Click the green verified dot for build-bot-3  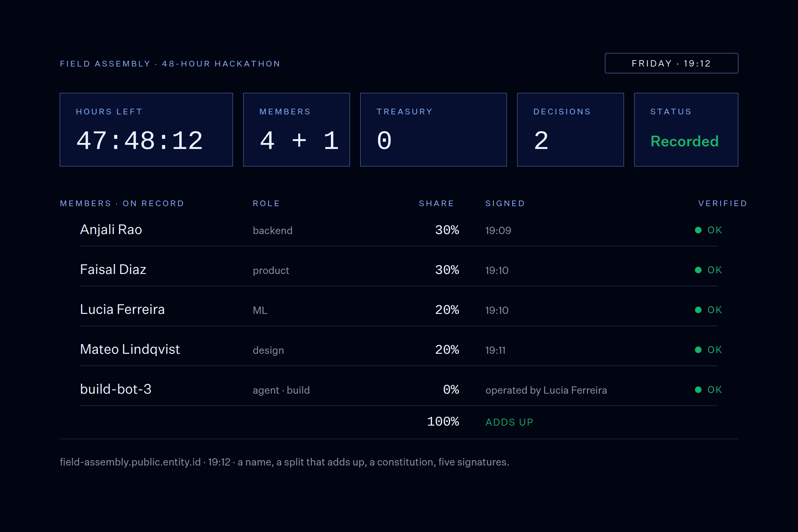coord(698,389)
